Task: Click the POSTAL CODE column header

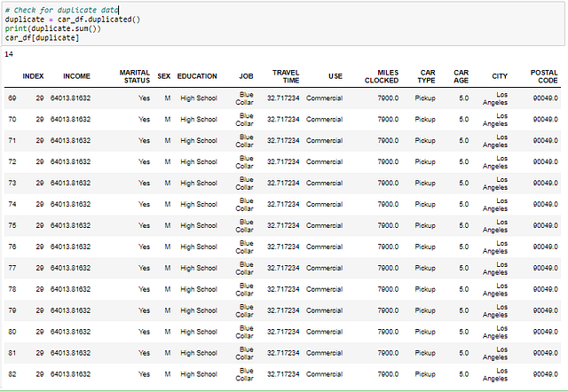Action: (x=544, y=76)
